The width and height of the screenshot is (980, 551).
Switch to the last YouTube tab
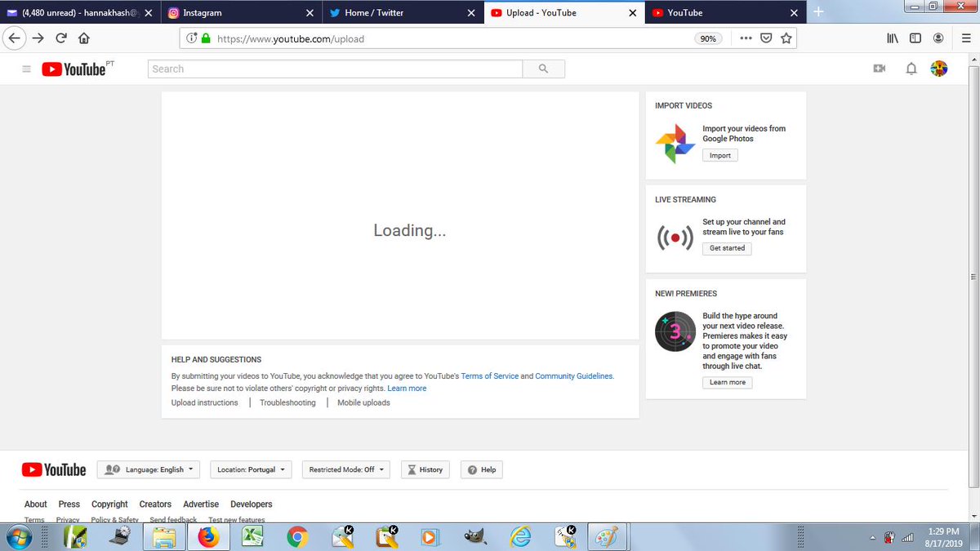pyautogui.click(x=726, y=12)
